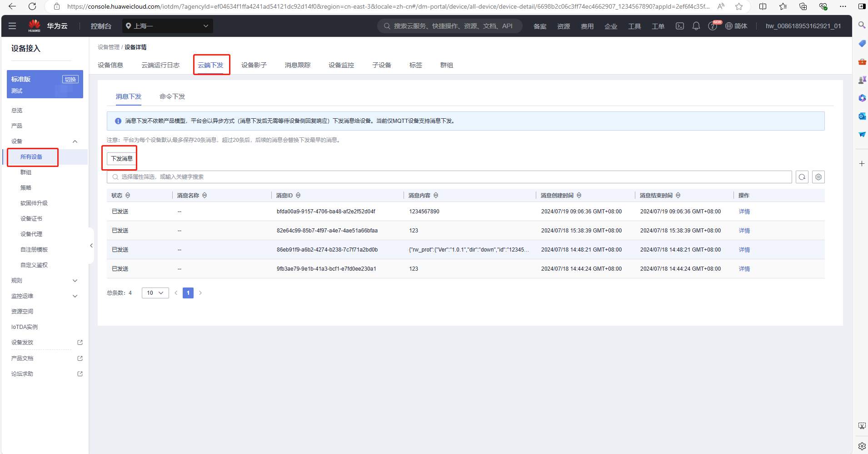Sort by the 状态 column sort icon
This screenshot has height=454, width=868.
tap(128, 195)
